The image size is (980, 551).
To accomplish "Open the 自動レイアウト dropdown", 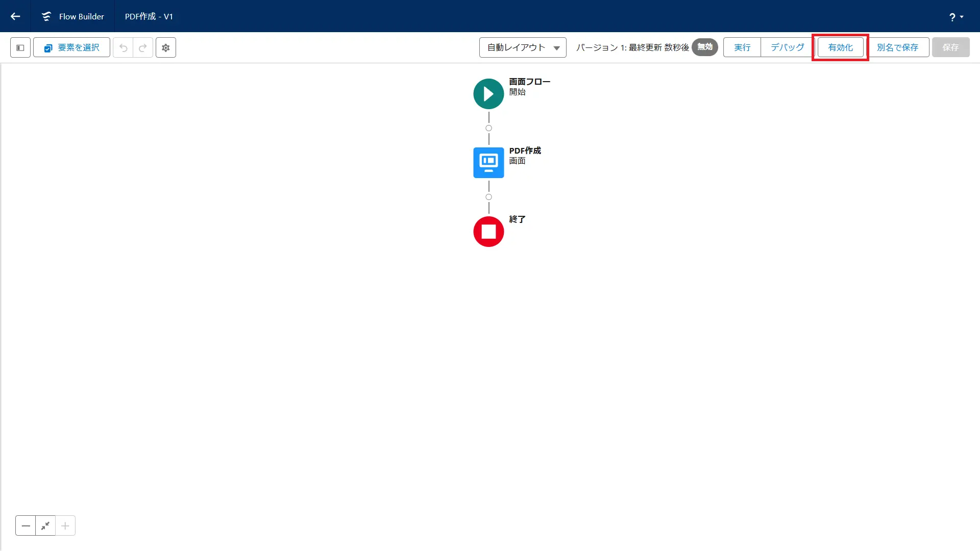I will pos(523,47).
